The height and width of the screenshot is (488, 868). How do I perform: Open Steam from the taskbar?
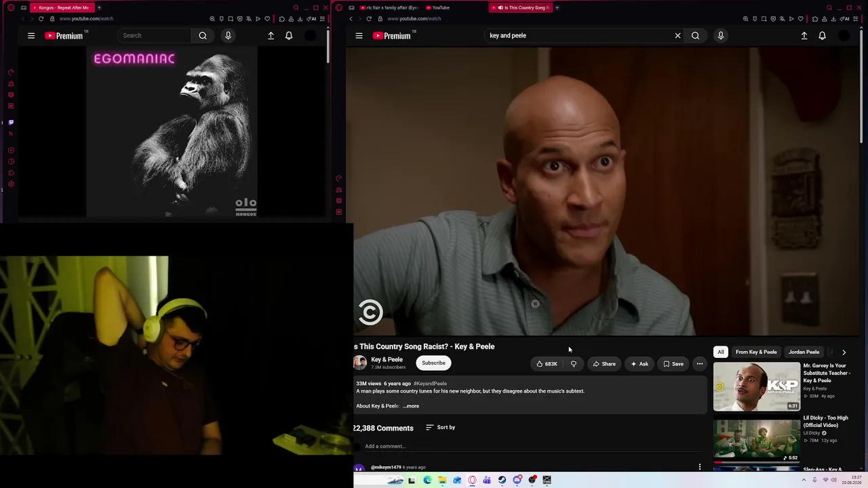click(x=502, y=480)
